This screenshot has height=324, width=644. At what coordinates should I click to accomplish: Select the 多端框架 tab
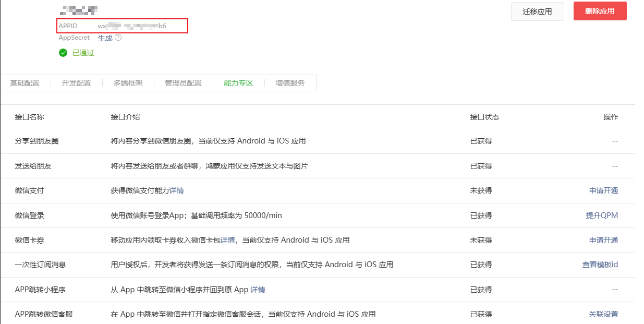[x=128, y=83]
